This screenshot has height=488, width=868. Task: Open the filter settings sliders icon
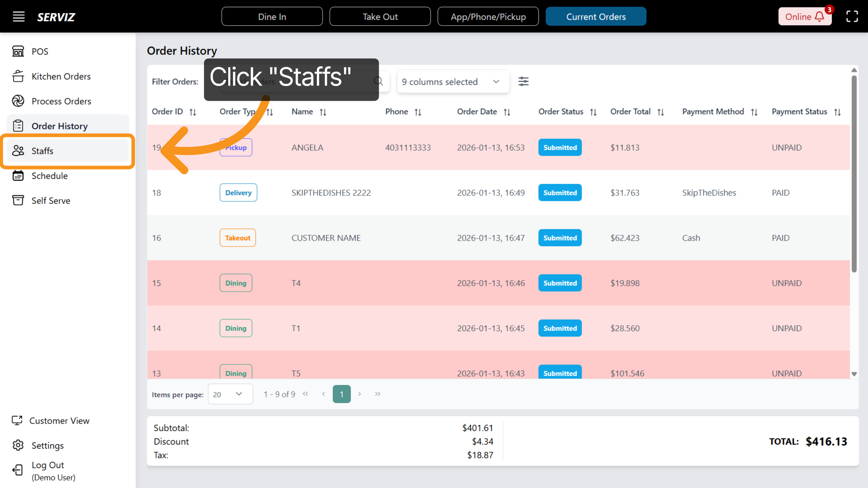pyautogui.click(x=523, y=81)
